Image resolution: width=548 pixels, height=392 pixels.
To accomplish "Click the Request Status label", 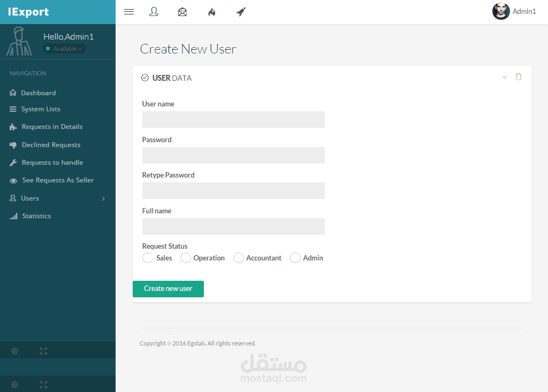I will coord(165,247).
